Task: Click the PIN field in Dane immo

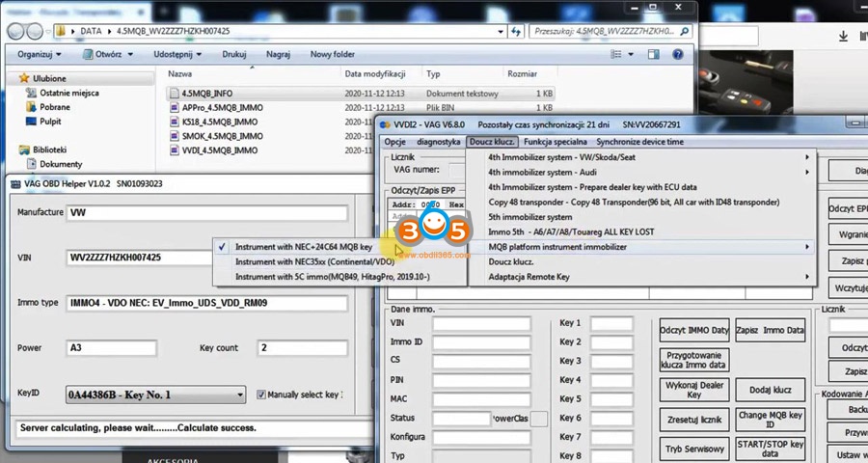Action: [x=481, y=380]
